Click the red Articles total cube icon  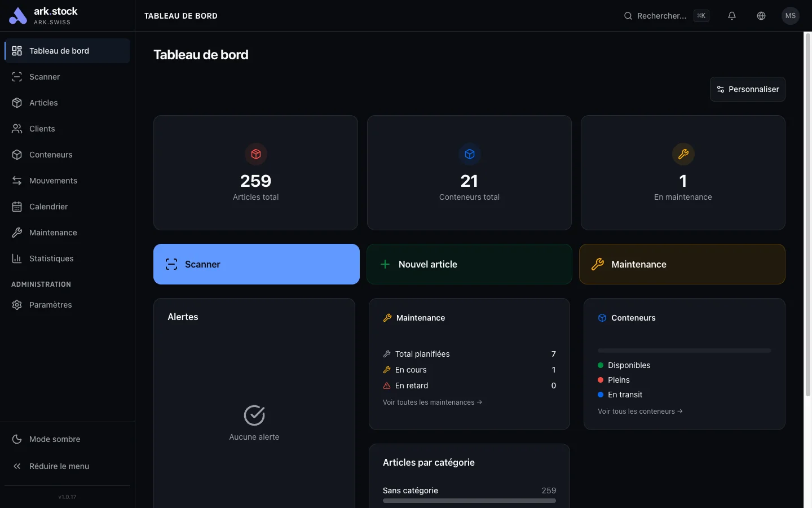point(256,154)
